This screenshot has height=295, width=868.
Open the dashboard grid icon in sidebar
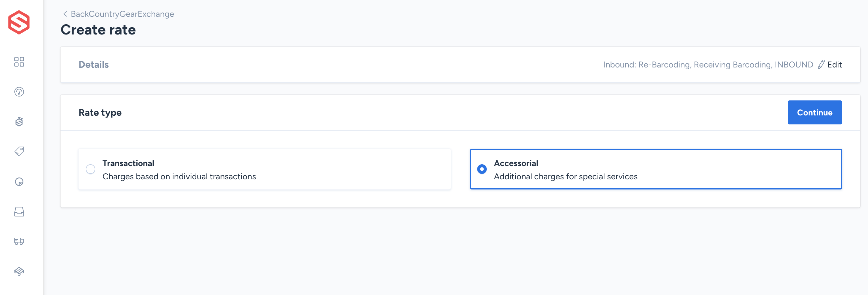19,62
